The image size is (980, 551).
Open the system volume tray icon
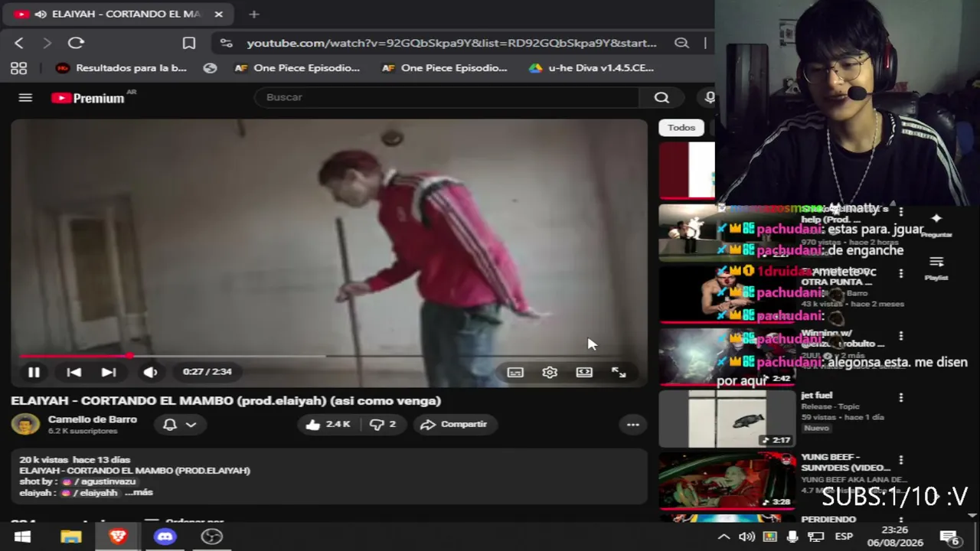click(x=746, y=536)
